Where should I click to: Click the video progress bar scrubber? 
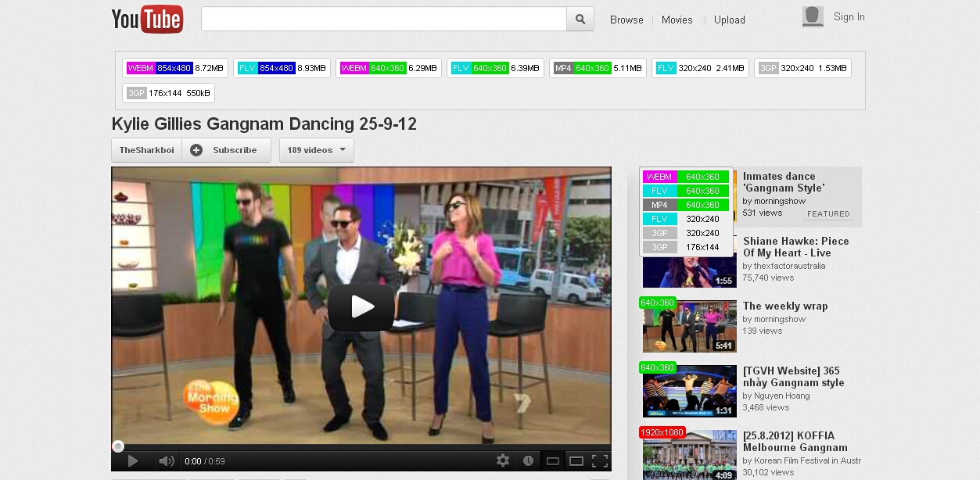tap(118, 446)
